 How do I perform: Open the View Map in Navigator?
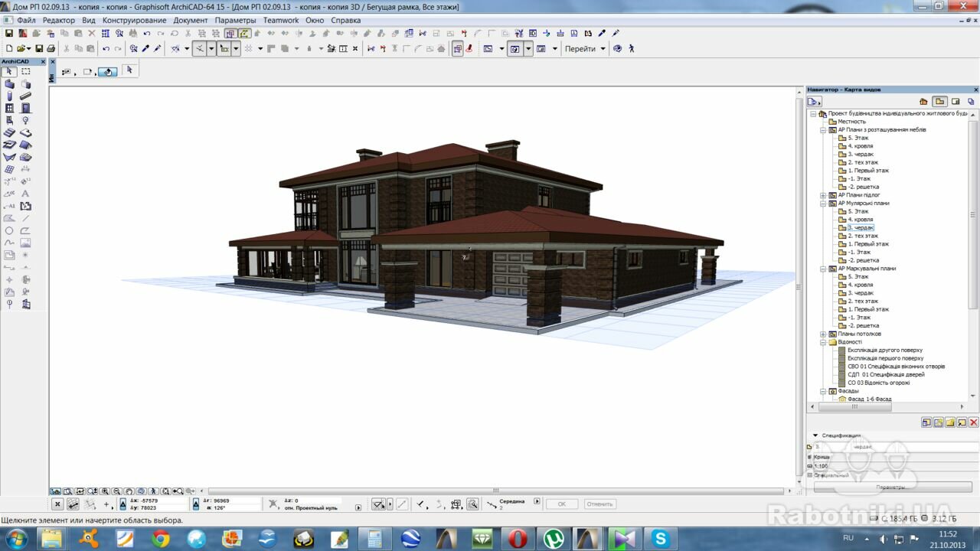pyautogui.click(x=939, y=101)
